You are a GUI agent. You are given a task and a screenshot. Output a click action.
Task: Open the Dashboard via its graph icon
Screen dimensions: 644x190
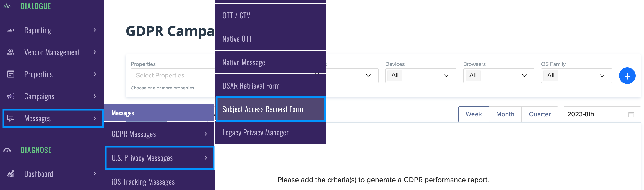(11, 174)
